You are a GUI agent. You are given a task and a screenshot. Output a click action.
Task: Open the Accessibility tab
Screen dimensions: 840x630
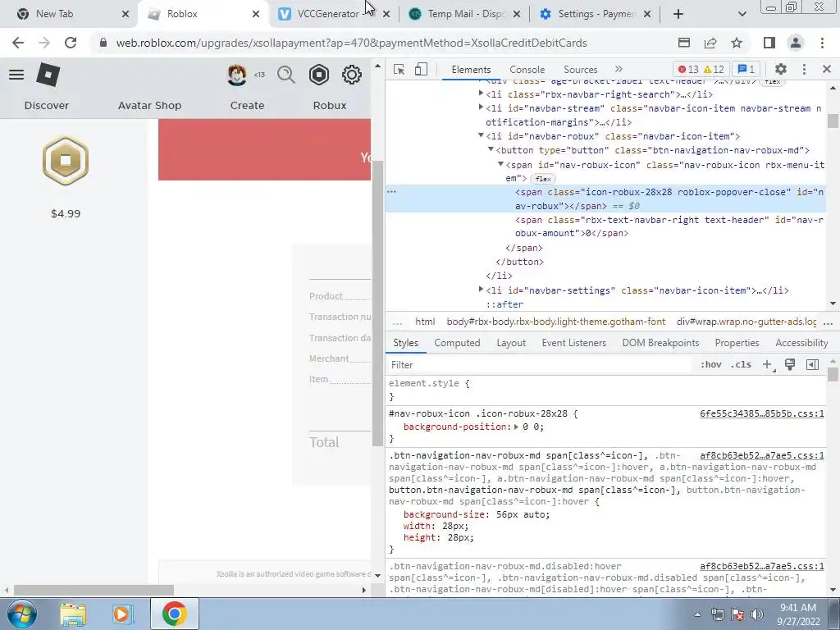tap(801, 343)
